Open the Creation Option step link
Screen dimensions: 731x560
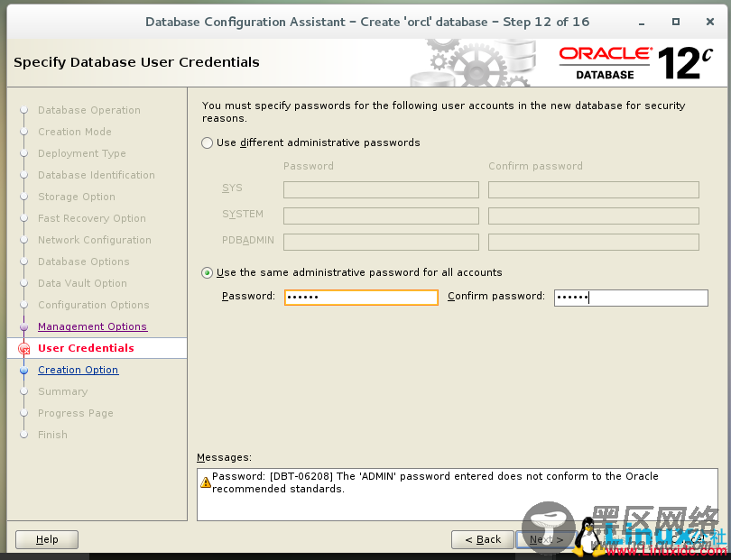click(79, 370)
